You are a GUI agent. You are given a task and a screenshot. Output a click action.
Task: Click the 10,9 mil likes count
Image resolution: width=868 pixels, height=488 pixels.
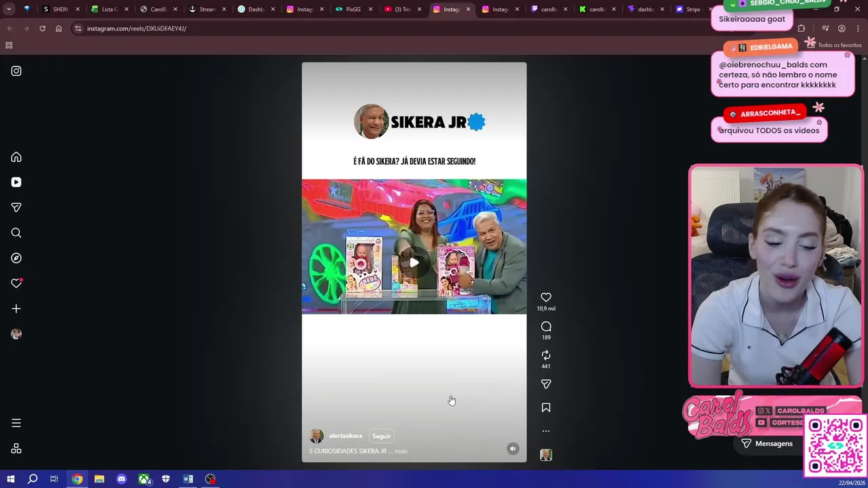click(x=546, y=308)
